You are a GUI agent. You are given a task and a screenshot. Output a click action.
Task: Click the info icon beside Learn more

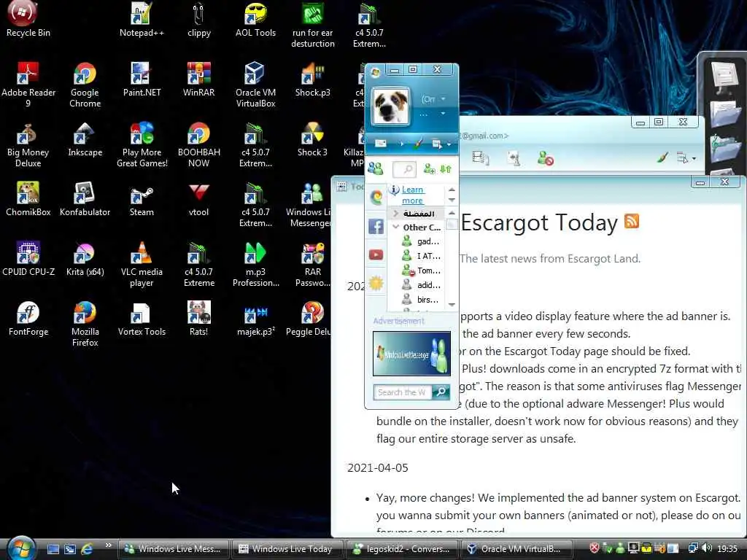click(395, 190)
